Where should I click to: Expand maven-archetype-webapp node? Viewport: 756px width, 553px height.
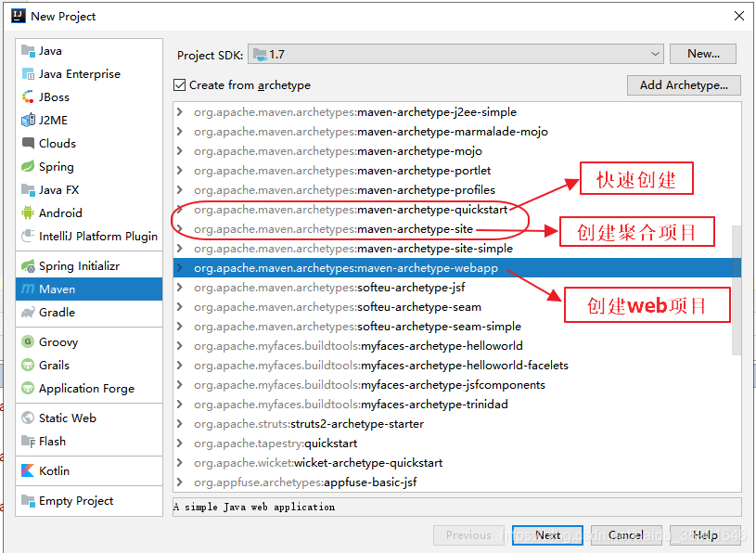click(x=180, y=267)
